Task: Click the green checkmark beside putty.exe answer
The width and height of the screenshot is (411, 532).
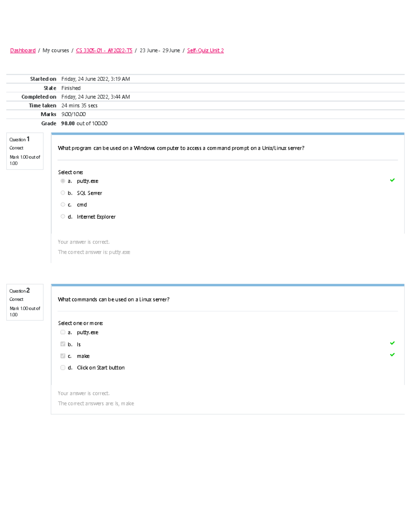Action: tap(393, 180)
